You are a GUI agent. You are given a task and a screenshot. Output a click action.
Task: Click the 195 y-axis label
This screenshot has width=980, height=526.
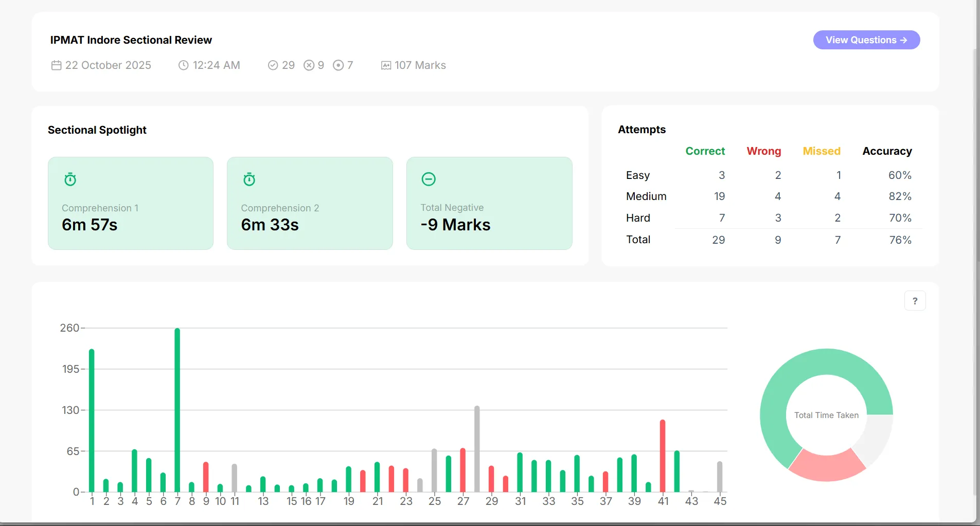tap(70, 369)
